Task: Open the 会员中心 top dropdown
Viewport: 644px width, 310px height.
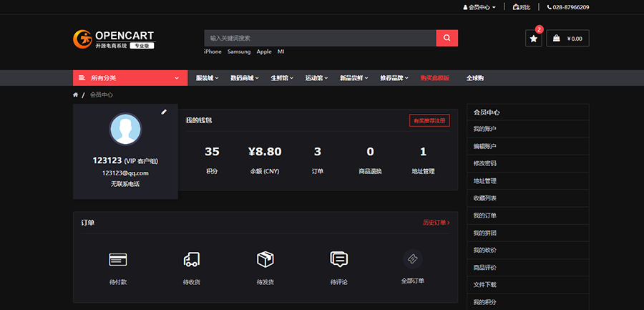Action: click(479, 7)
